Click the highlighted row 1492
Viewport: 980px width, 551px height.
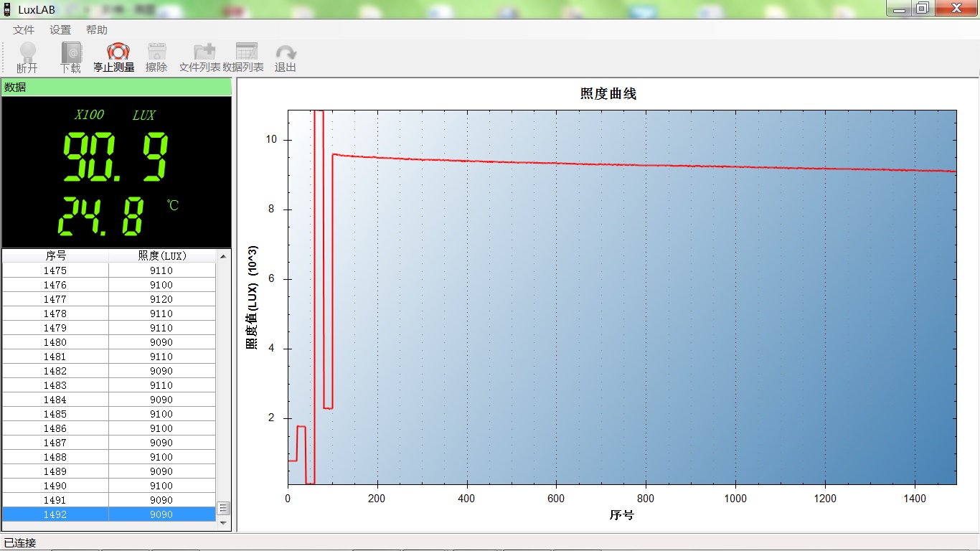(109, 514)
